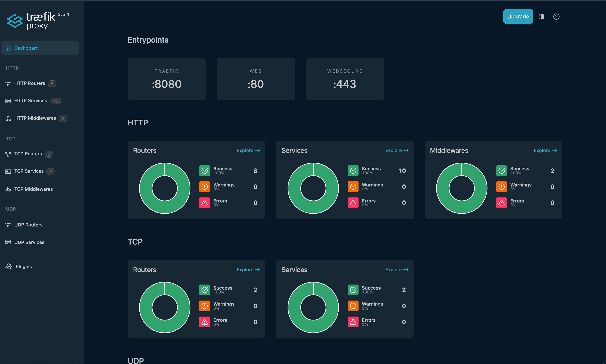Viewport: 606px width, 364px height.
Task: Explore TCP Services link
Action: (x=397, y=270)
